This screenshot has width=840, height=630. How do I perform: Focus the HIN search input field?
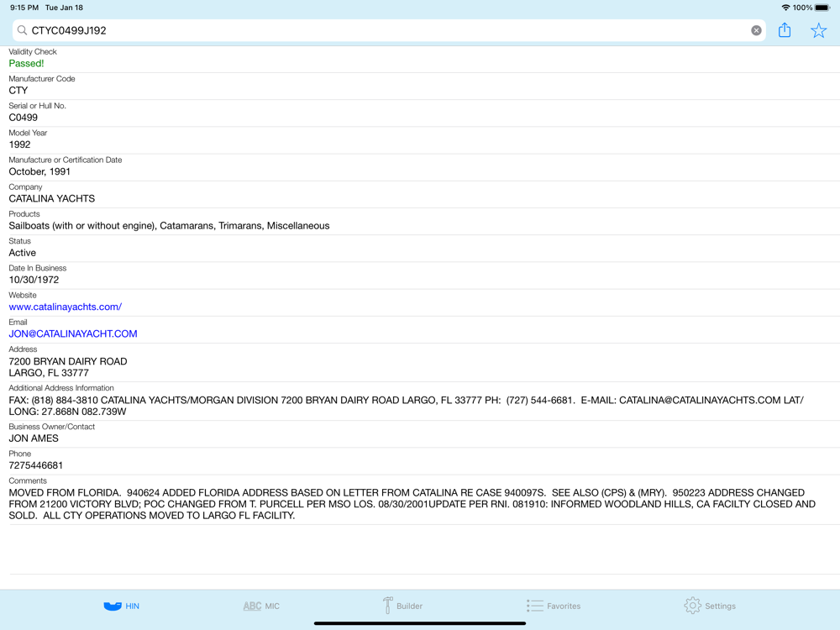[389, 30]
